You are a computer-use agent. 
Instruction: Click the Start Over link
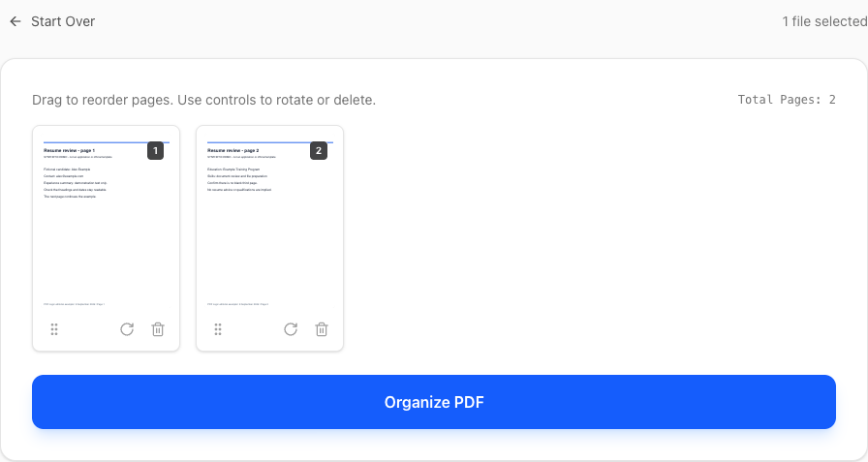(63, 21)
